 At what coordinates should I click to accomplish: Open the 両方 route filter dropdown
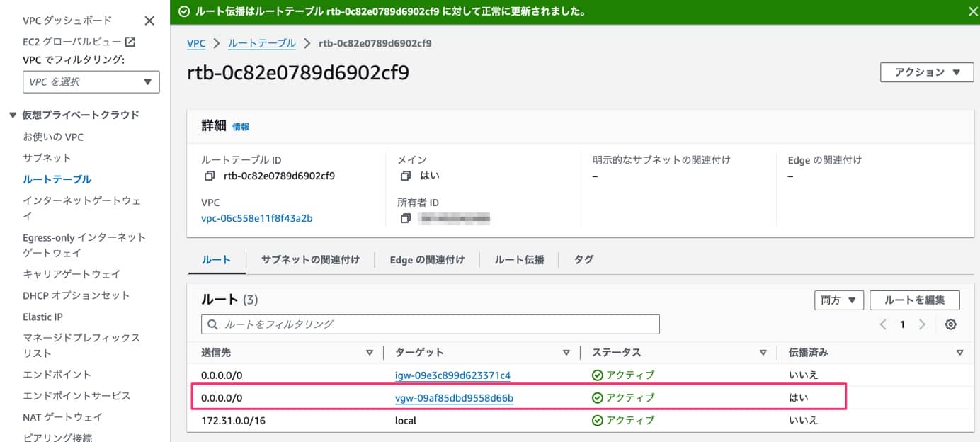click(839, 300)
